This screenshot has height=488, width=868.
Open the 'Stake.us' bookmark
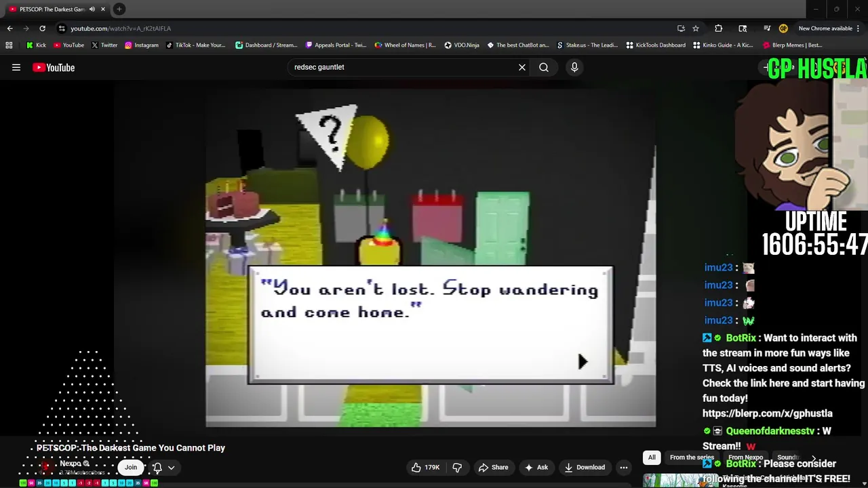587,45
